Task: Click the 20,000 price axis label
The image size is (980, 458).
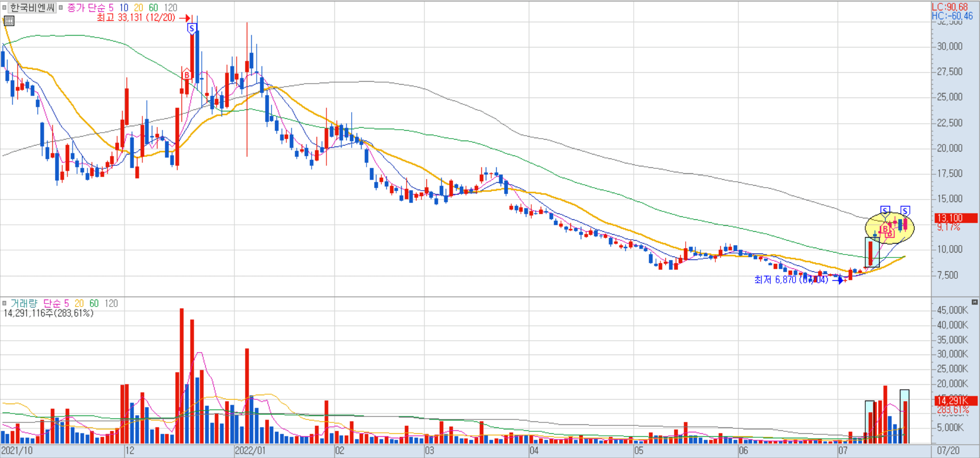Action: tap(950, 148)
